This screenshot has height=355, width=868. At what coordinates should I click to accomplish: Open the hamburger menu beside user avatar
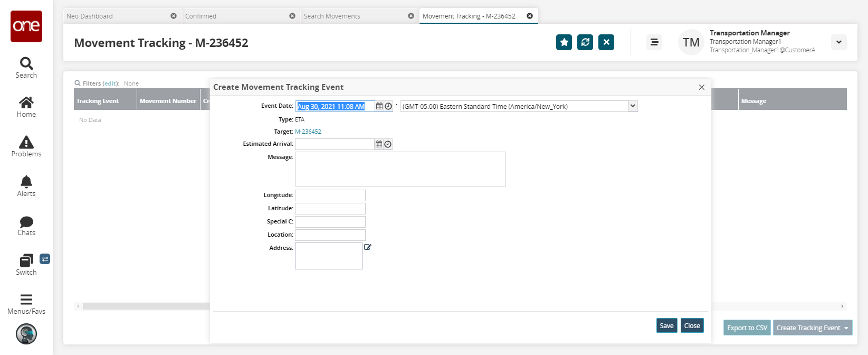[x=654, y=42]
